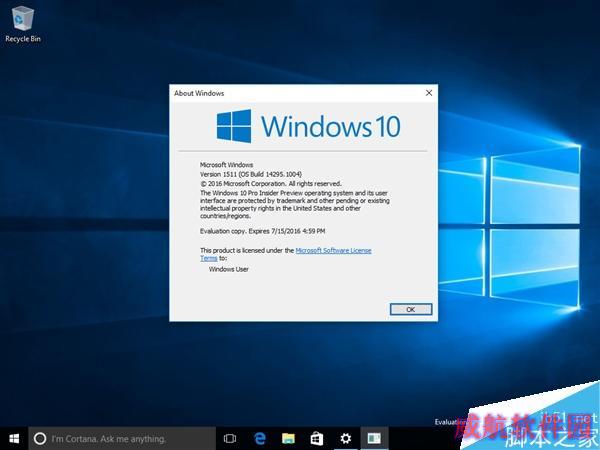This screenshot has height=450, width=600.
Task: Open the Store from taskbar
Action: (x=316, y=439)
